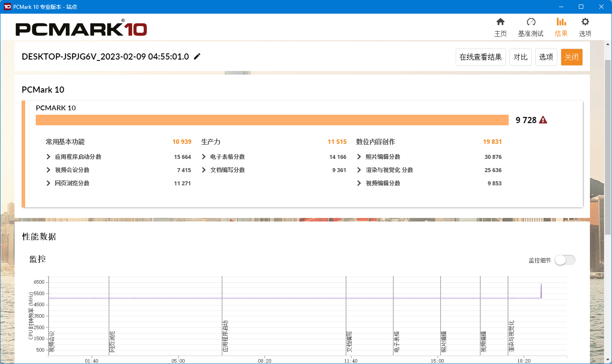The image size is (612, 364).
Task: Open the 基准测试 gauge icon
Action: coord(531,22)
